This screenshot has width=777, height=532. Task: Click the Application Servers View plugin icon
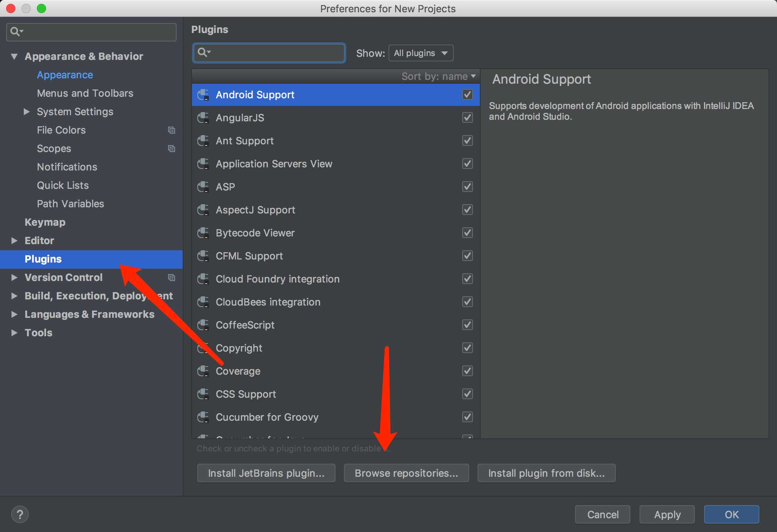coord(203,164)
